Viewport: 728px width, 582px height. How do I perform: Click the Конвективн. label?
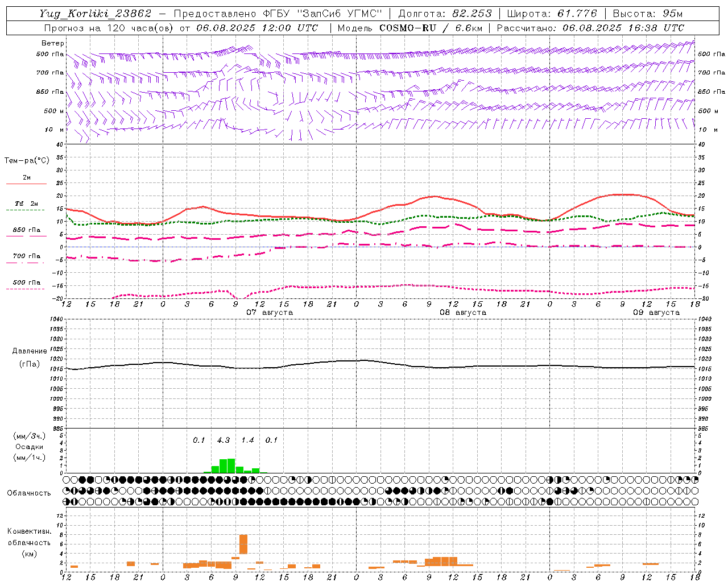[x=30, y=531]
